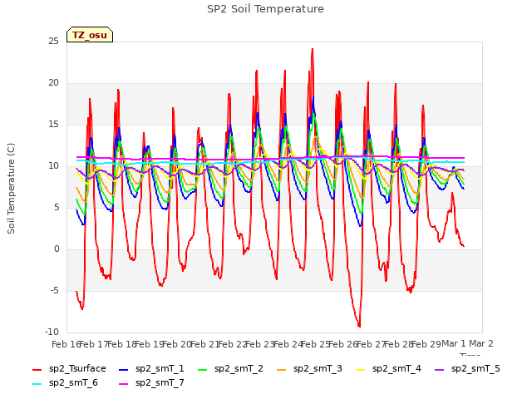Viewport: 532px width, 399px height.
Task: Click the red sp2_Tsurface legend swatch
Action: (37, 369)
